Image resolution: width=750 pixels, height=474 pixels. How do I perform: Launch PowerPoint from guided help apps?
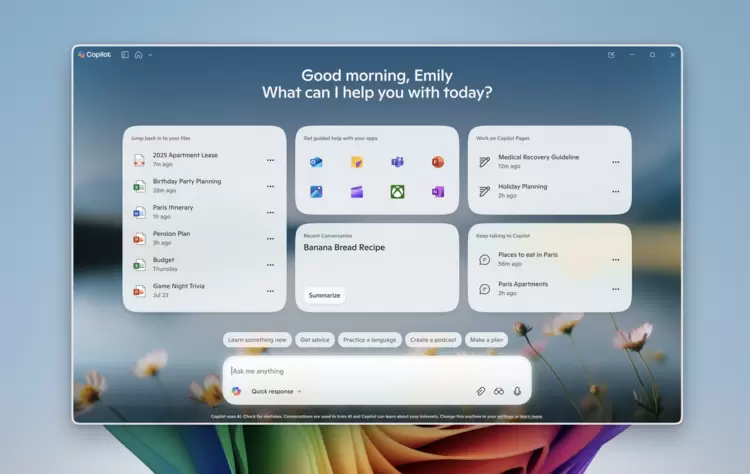(437, 162)
